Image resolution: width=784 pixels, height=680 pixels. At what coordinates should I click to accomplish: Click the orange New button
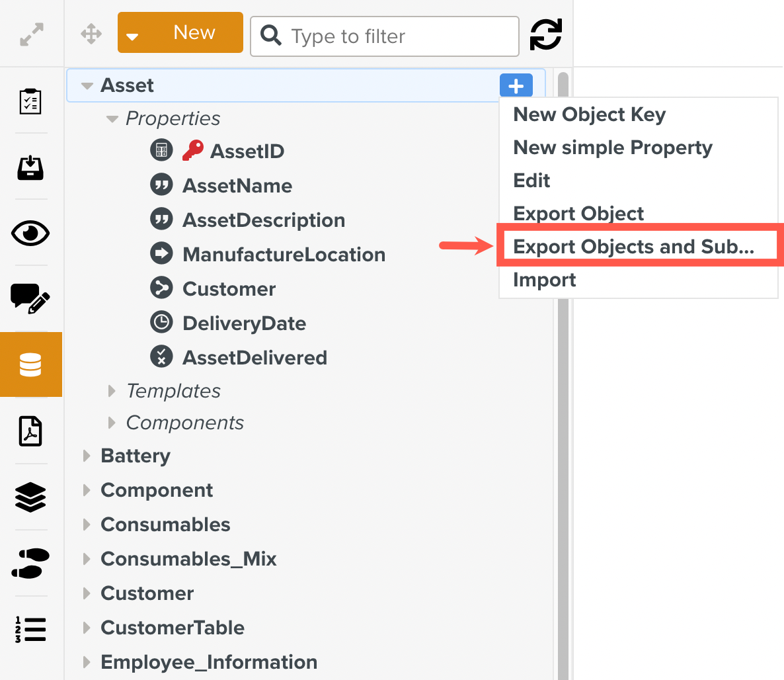[x=194, y=32]
